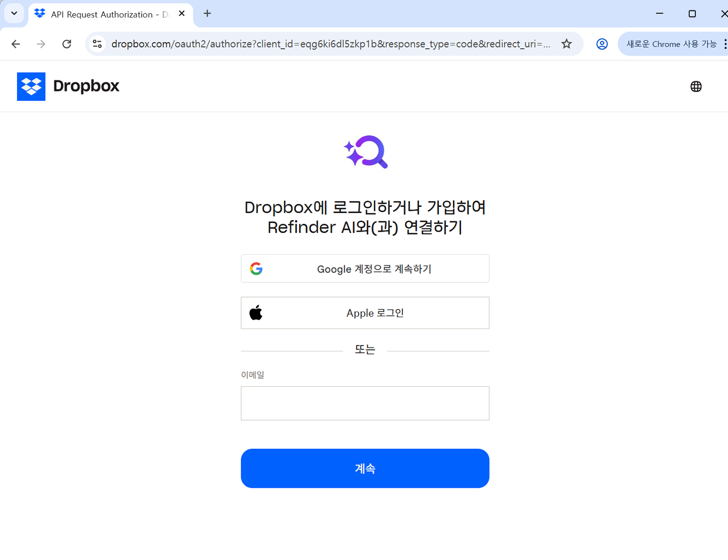
Task: Continue with Google account button
Action: pos(365,269)
